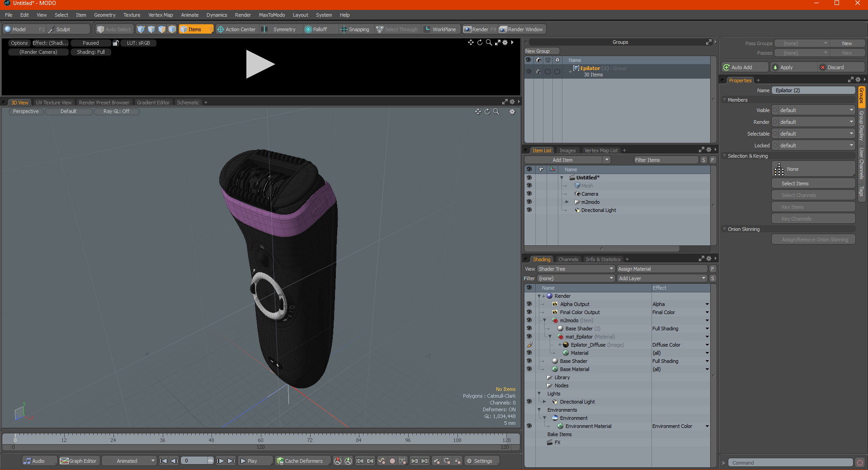The height and width of the screenshot is (470, 868).
Task: Toggle Environment Material visibility
Action: (529, 426)
